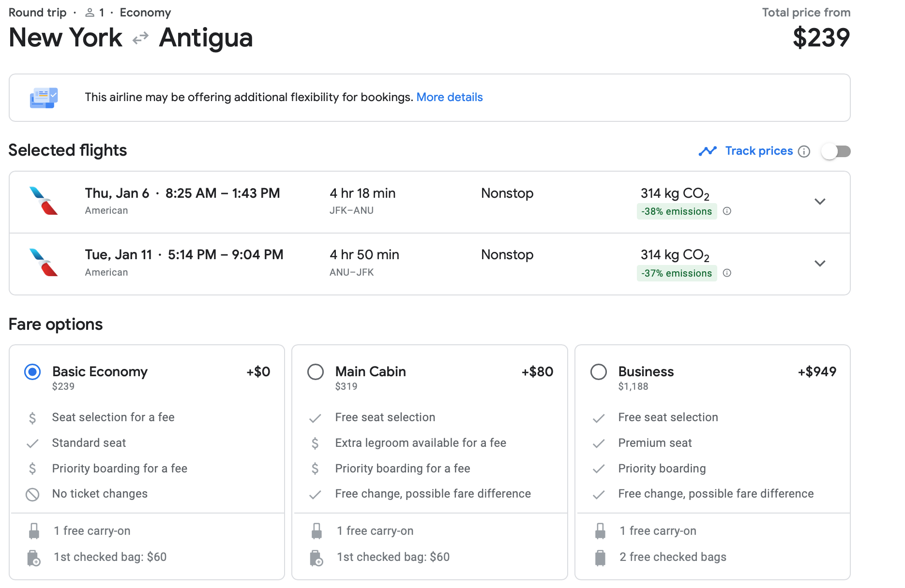Enable the Track prices toggle switch

pos(836,151)
